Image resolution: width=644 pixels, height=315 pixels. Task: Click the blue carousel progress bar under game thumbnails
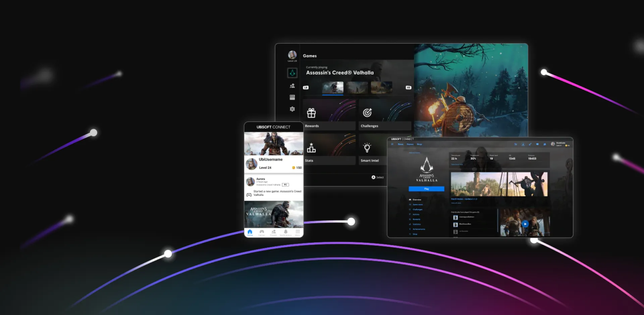pos(333,95)
